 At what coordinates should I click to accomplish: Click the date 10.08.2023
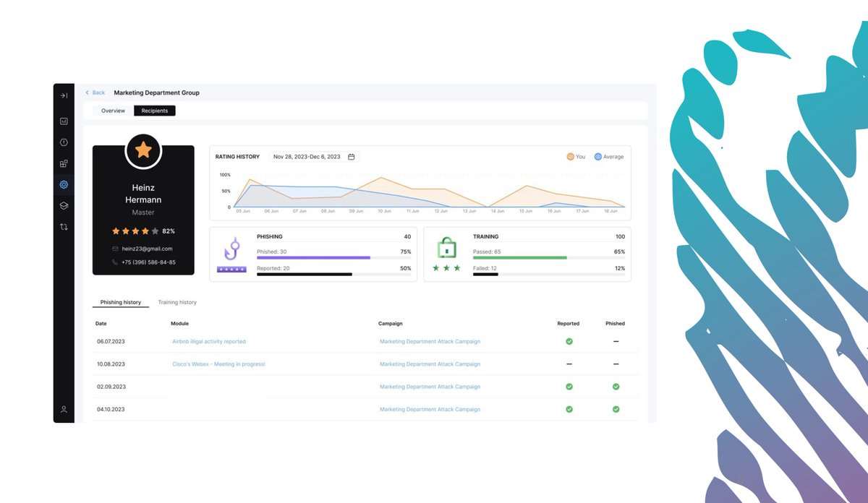tap(111, 364)
